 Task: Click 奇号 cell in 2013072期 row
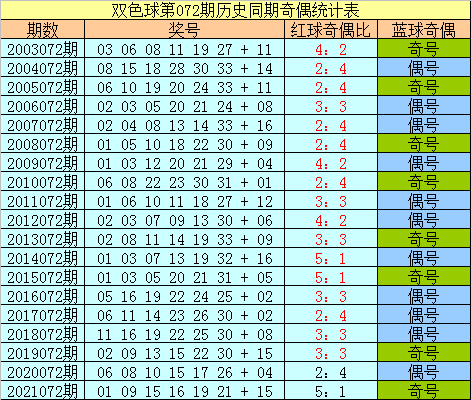[x=424, y=239]
